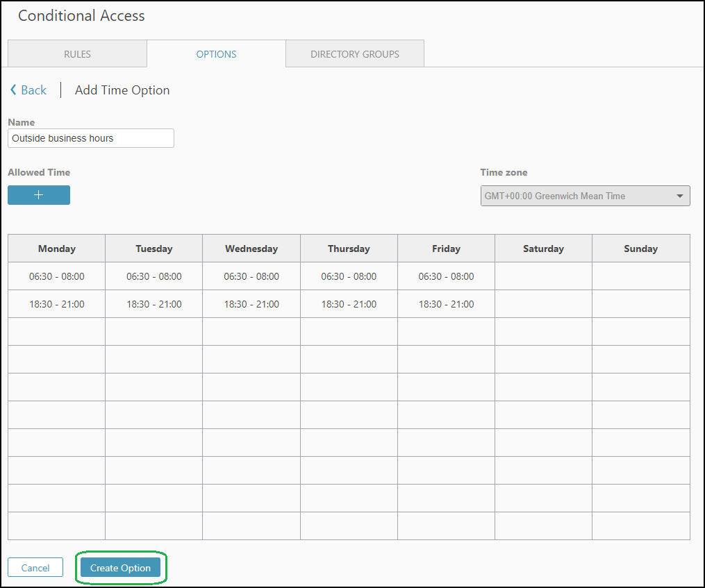705x588 pixels.
Task: Click the Back chevron arrow icon
Action: (x=13, y=90)
